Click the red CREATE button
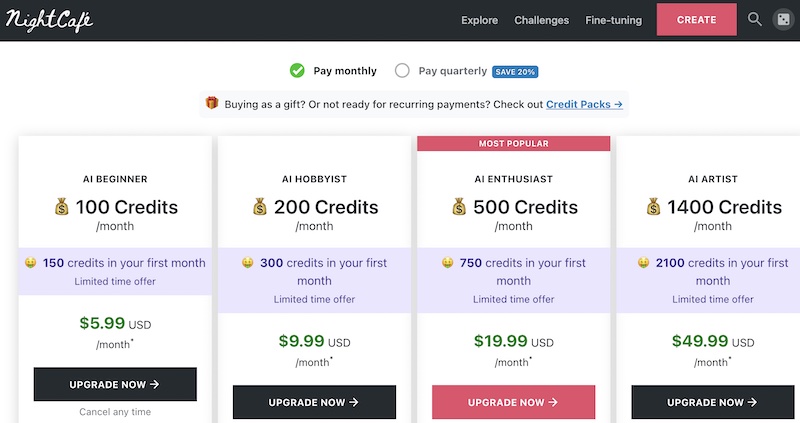 696,20
